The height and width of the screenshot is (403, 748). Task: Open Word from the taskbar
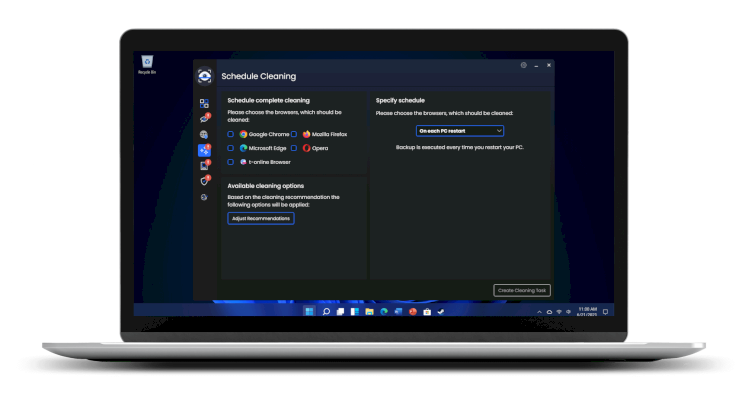pos(398,311)
